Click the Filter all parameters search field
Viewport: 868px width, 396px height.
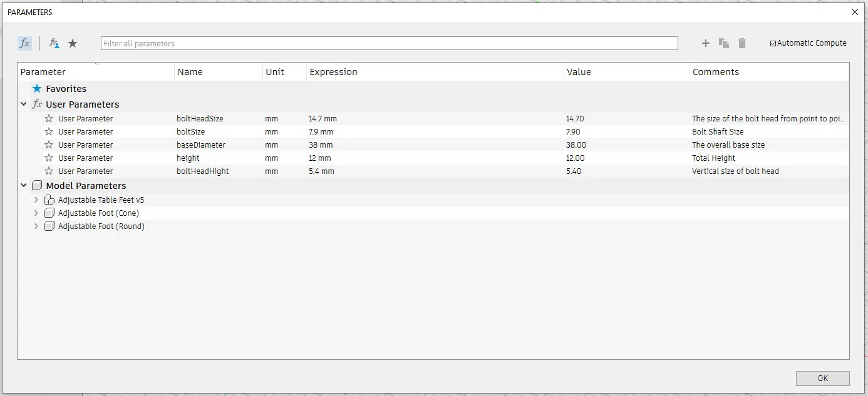pos(389,43)
